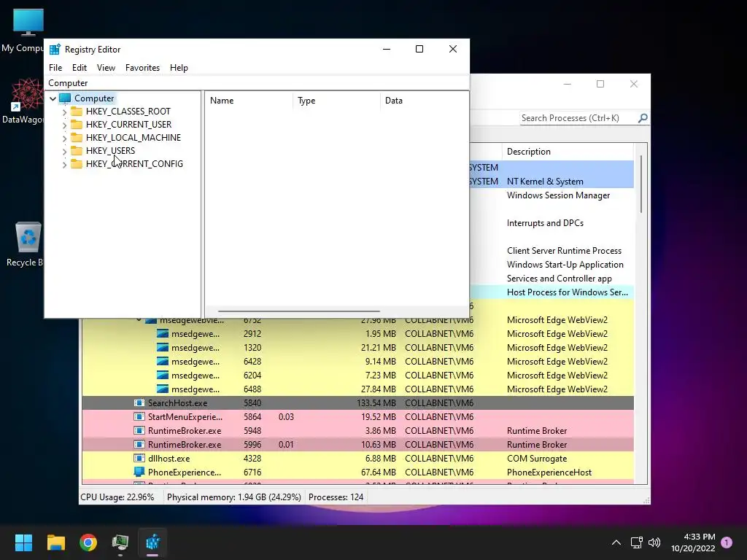Select the SearchHost.exe process row
Viewport: 747px width, 560px height.
pos(357,402)
